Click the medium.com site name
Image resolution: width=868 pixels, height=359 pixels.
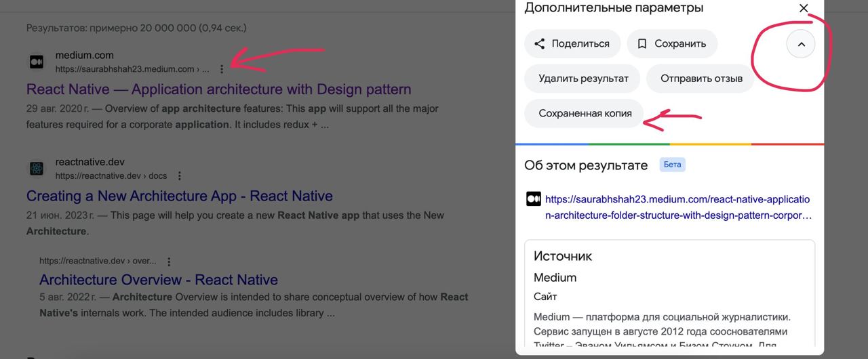click(85, 55)
